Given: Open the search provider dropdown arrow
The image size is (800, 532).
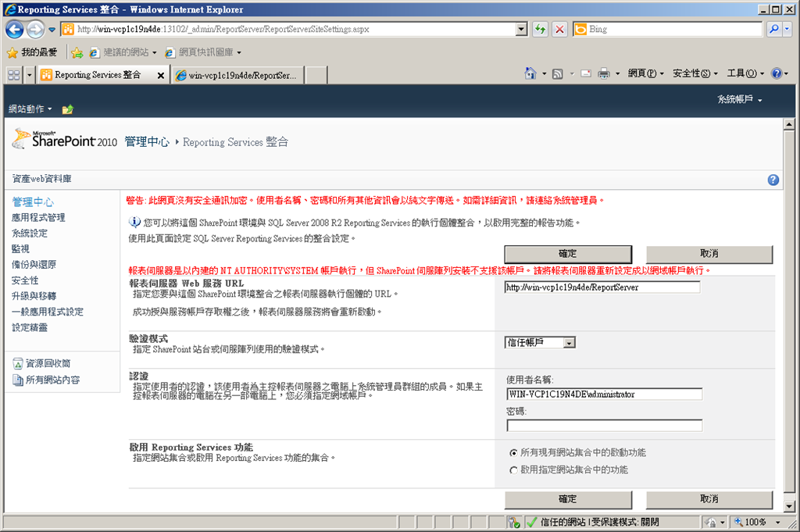Looking at the screenshot, I should pyautogui.click(x=786, y=30).
